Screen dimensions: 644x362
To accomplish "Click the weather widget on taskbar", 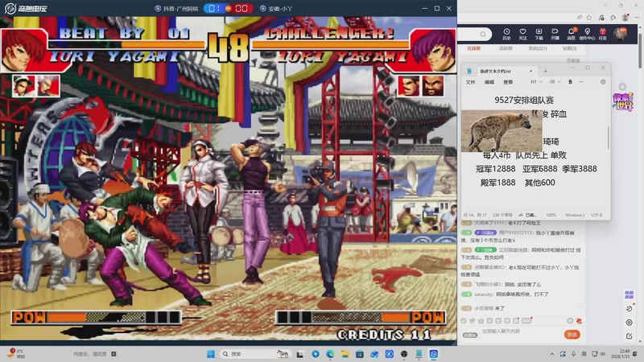I will [17, 353].
